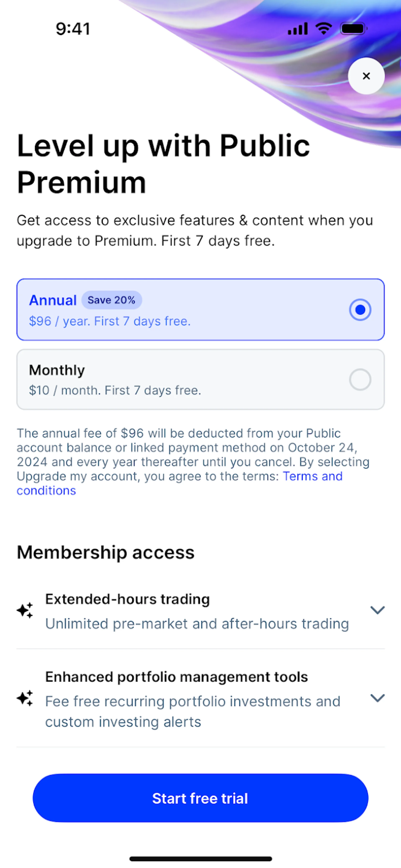Expand Enhanced portfolio management tools chevron
The width and height of the screenshot is (401, 868).
click(377, 698)
